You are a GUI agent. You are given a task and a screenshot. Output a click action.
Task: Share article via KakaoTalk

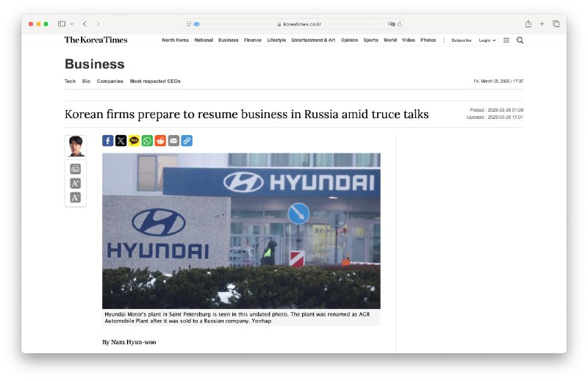pos(134,141)
